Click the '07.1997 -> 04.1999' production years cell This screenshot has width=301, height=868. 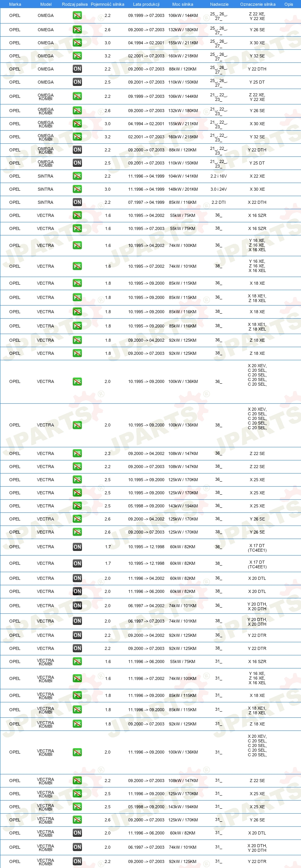pos(146,202)
